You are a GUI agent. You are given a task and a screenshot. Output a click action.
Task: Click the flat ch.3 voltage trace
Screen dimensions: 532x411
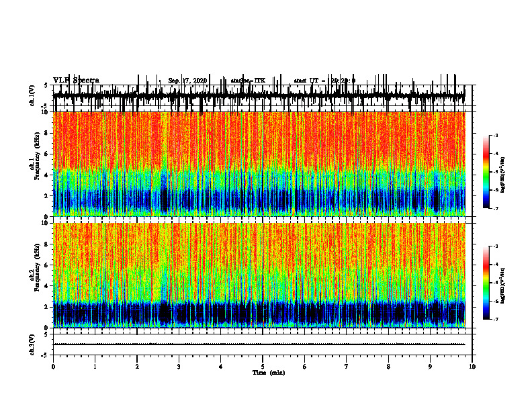coord(259,345)
